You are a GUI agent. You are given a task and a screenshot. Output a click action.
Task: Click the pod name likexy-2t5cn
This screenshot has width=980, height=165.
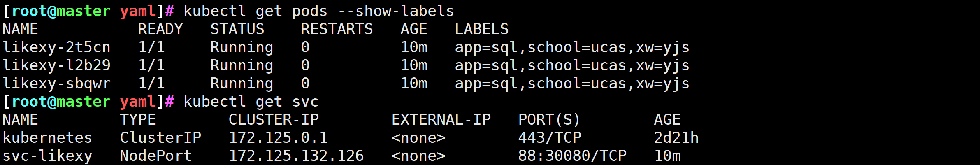tap(56, 48)
